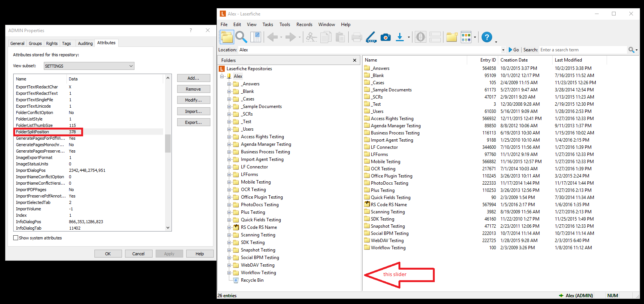Screen dimensions: 644x304
Task: Open the Records menu
Action: pos(304,25)
